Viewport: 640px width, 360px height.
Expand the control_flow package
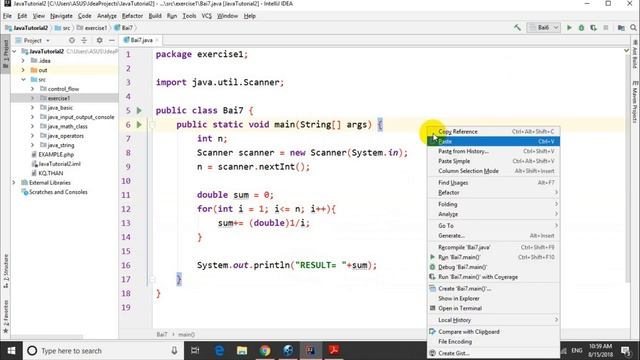click(32, 89)
